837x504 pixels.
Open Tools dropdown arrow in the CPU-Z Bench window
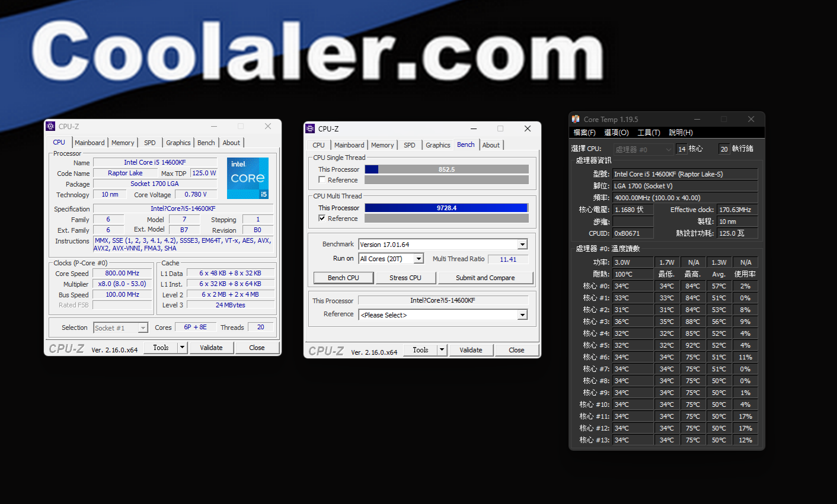(442, 350)
